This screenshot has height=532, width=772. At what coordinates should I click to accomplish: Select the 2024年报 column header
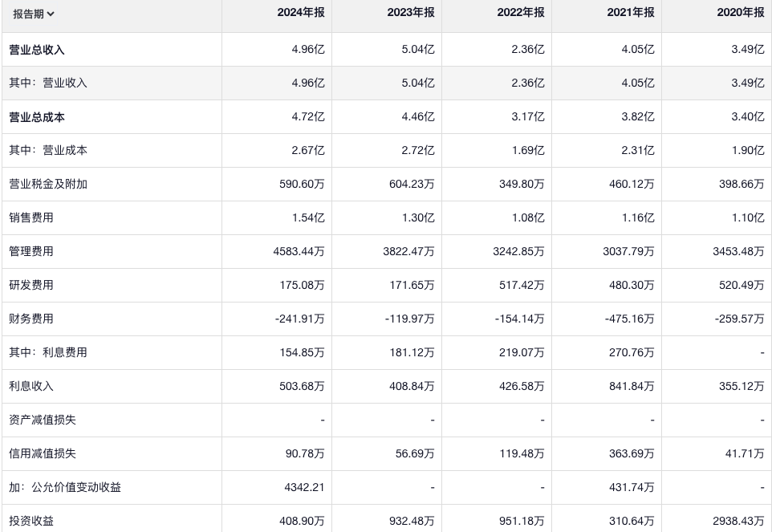pyautogui.click(x=303, y=13)
